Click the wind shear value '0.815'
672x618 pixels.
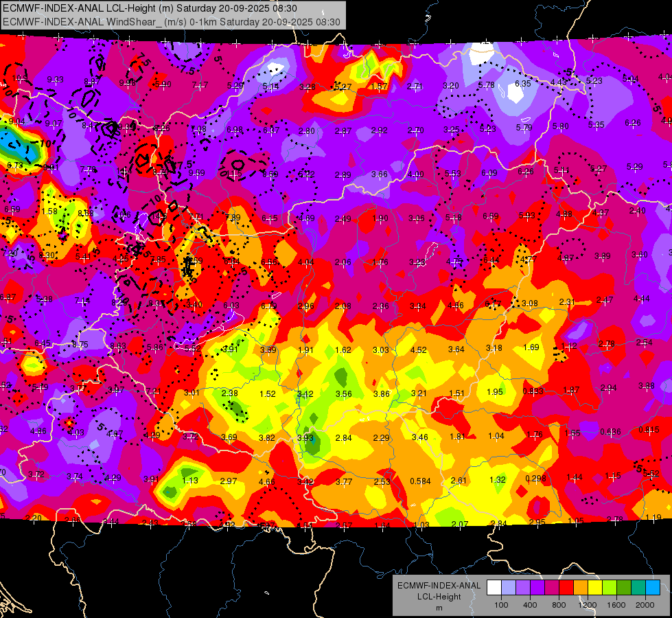[649, 430]
